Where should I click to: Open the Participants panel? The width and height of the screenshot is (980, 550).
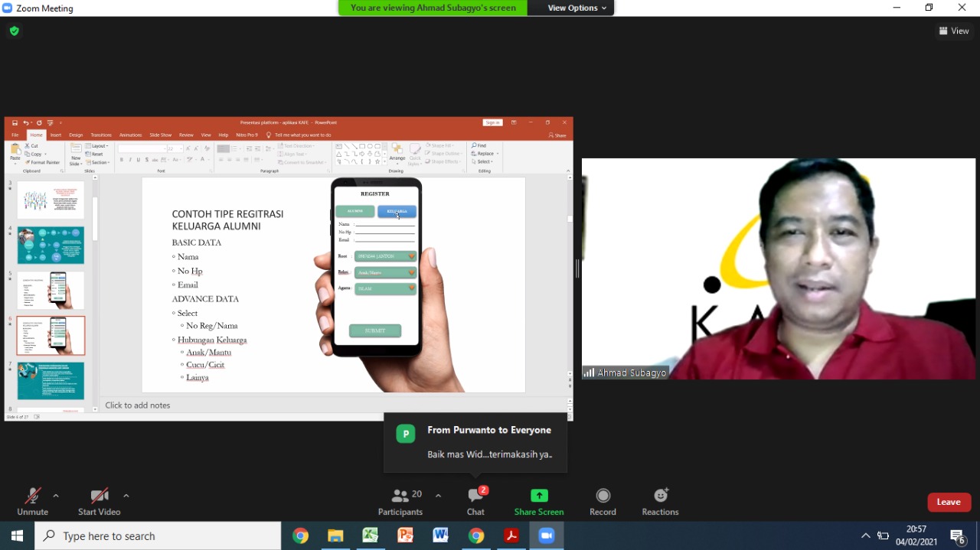[400, 501]
